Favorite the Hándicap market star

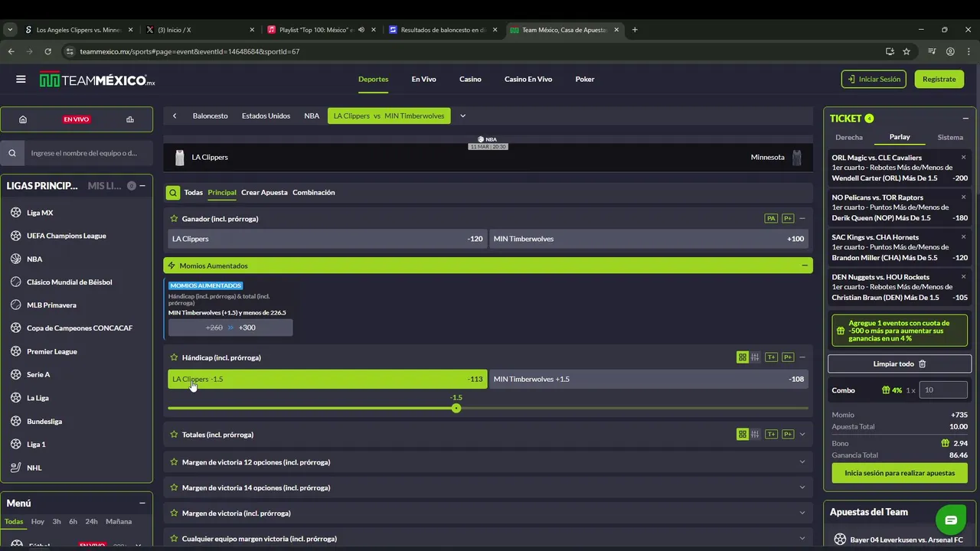point(174,357)
